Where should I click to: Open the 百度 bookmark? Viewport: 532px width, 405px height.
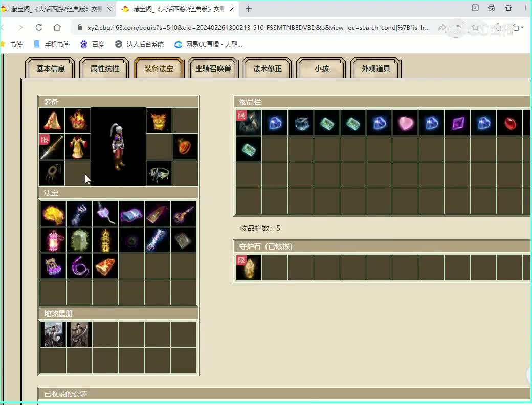click(x=93, y=44)
